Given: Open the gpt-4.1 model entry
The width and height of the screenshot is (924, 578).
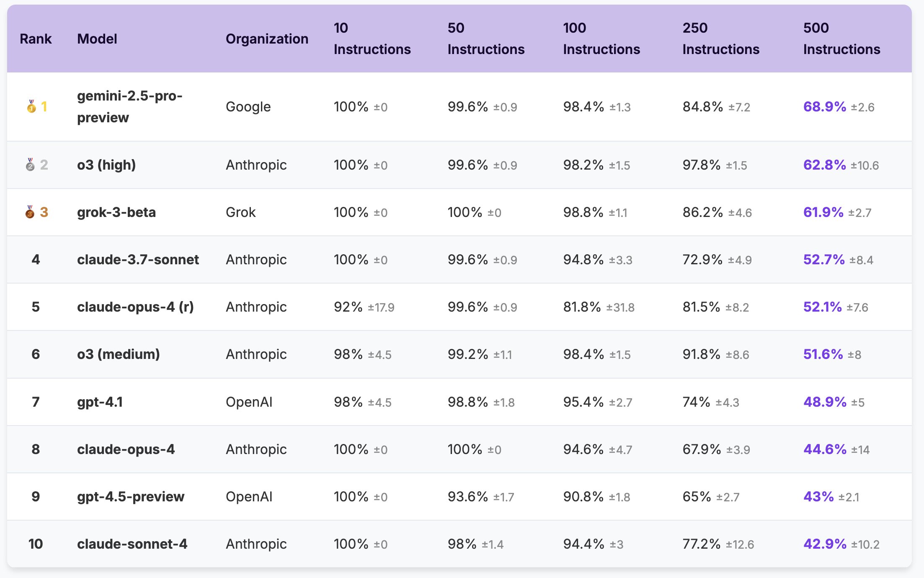Looking at the screenshot, I should click(100, 402).
